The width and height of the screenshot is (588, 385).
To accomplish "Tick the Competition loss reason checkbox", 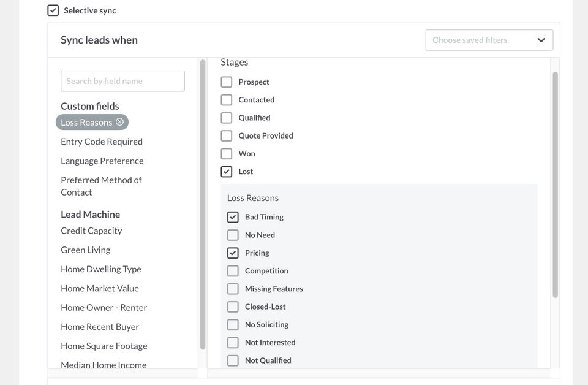I will (x=233, y=271).
